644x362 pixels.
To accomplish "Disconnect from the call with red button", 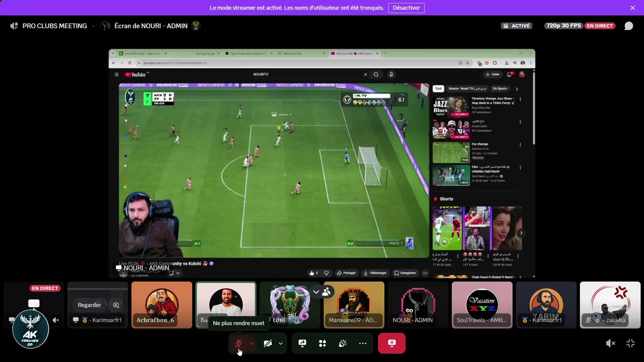I will click(391, 343).
